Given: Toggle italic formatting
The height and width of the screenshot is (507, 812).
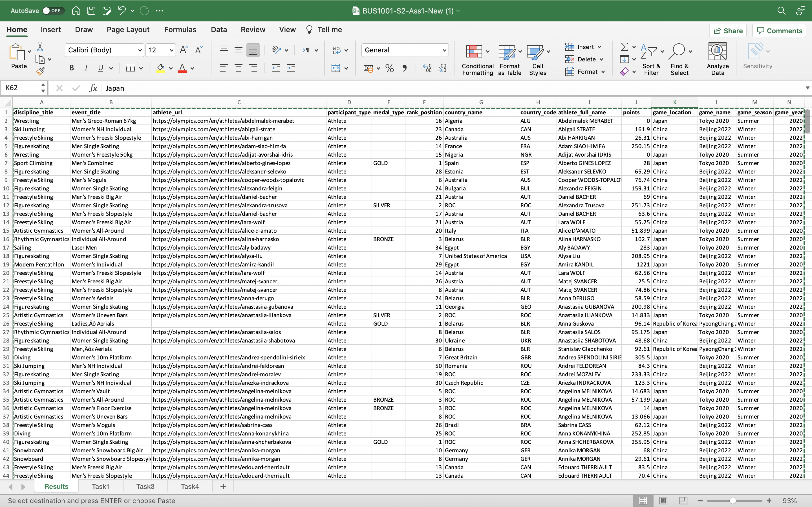Looking at the screenshot, I should tap(86, 68).
